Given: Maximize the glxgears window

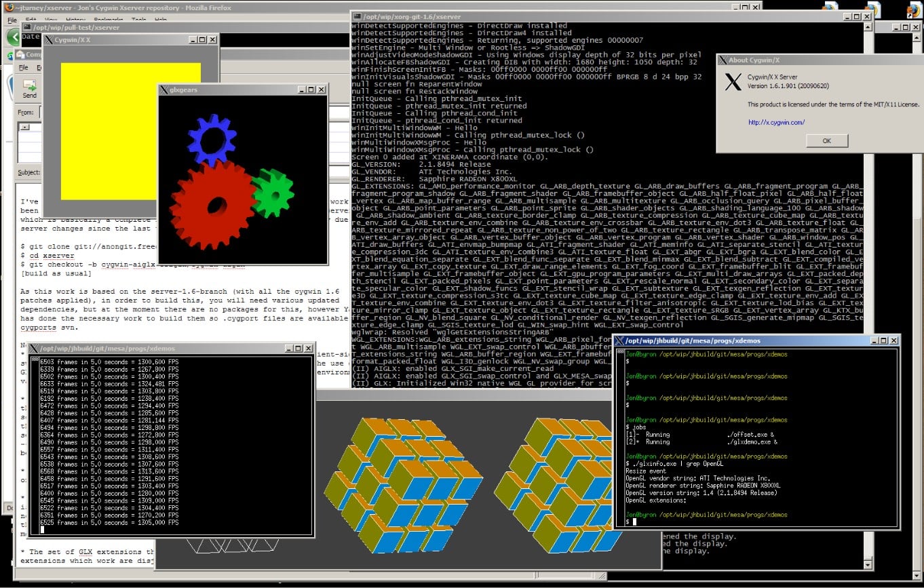Looking at the screenshot, I should [311, 90].
